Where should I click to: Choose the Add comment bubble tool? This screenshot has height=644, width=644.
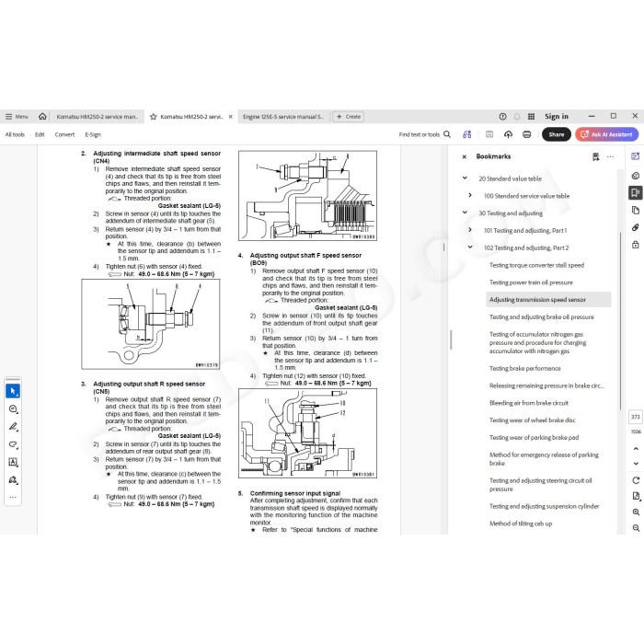pos(13,408)
